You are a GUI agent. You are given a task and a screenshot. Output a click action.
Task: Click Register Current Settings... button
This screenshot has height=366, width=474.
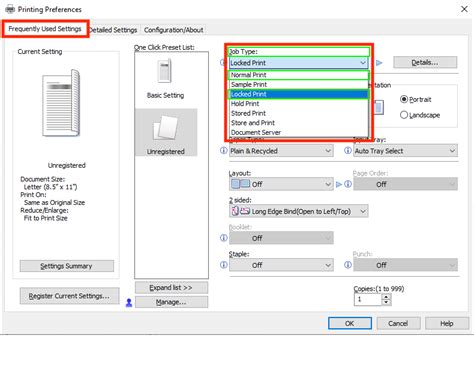pyautogui.click(x=69, y=296)
